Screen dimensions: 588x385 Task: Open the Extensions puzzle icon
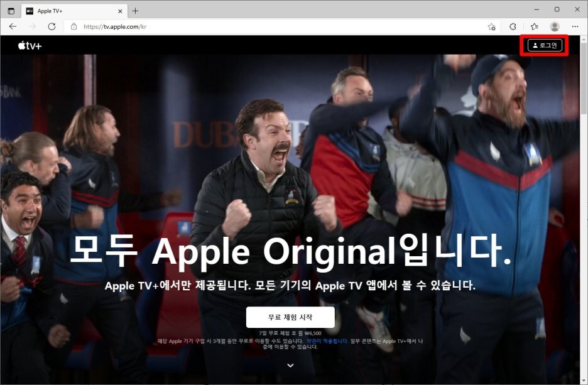[x=513, y=26]
